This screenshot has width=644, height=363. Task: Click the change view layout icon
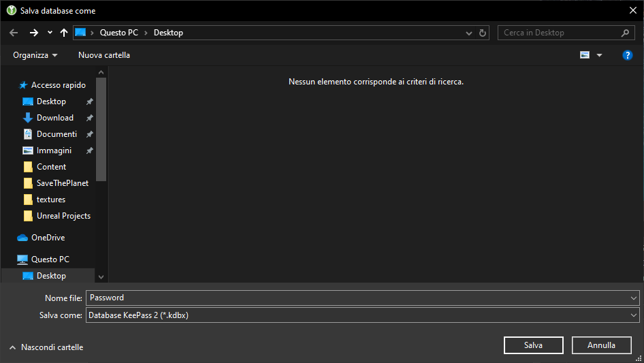(585, 55)
